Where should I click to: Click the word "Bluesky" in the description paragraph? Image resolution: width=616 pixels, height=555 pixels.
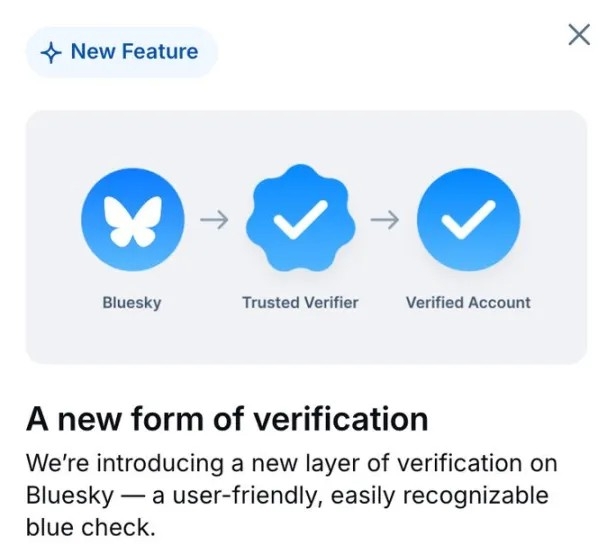[66, 495]
